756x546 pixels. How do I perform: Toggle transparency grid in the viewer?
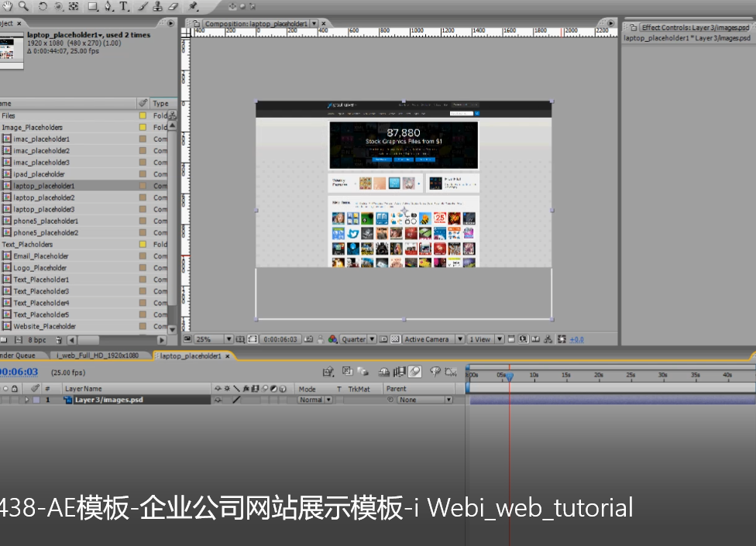pyautogui.click(x=395, y=339)
